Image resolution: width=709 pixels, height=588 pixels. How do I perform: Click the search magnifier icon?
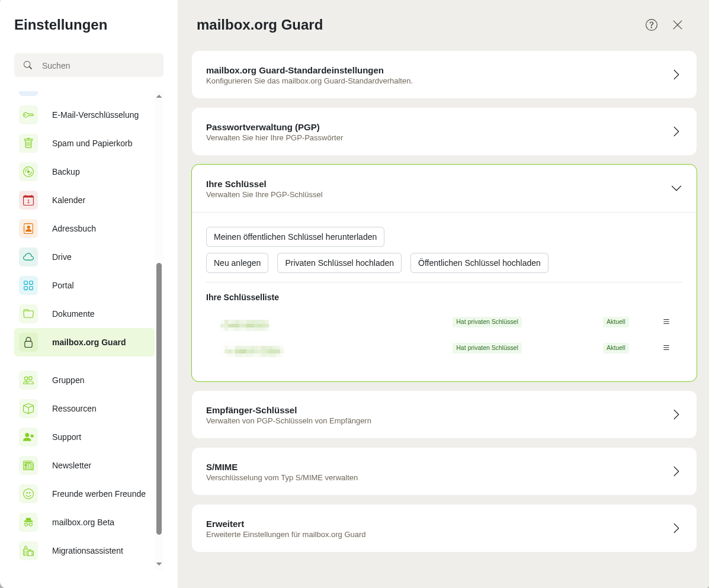(x=28, y=66)
